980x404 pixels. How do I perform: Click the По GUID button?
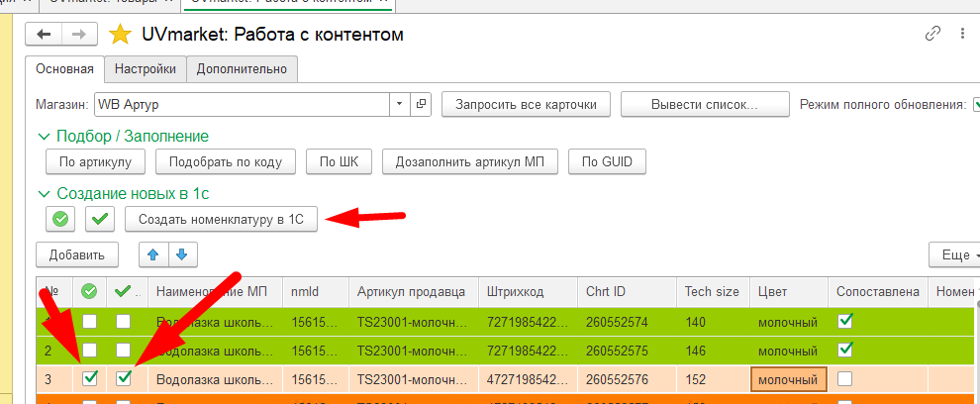[x=607, y=162]
